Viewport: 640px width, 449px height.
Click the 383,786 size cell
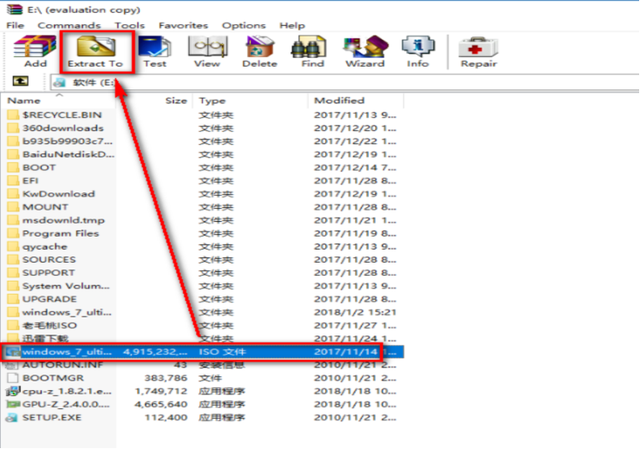point(165,378)
